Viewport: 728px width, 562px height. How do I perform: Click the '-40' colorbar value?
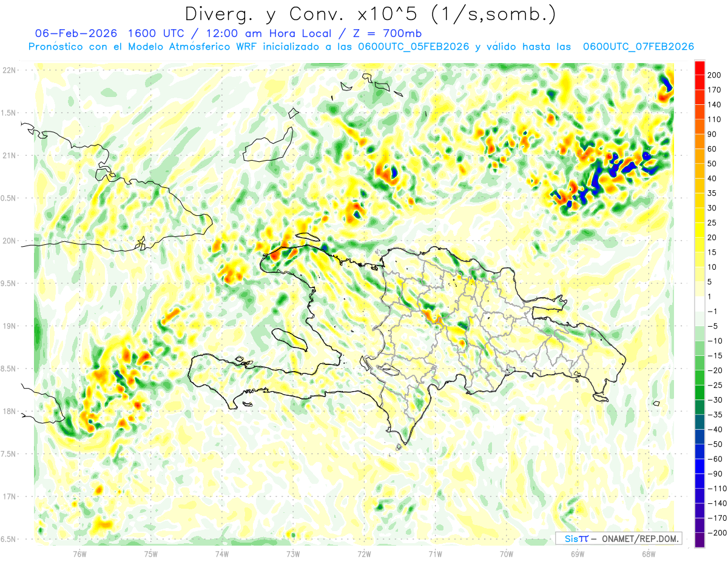tap(713, 430)
